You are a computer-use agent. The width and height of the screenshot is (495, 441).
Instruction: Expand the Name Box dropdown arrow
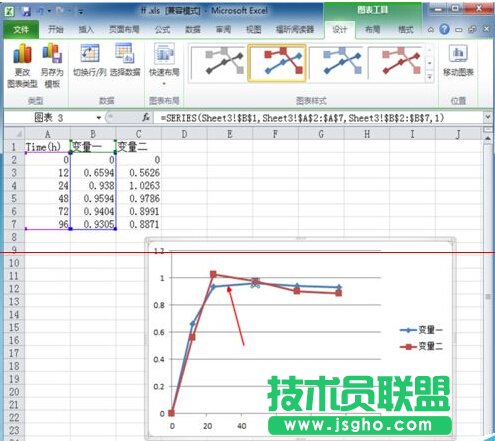99,118
